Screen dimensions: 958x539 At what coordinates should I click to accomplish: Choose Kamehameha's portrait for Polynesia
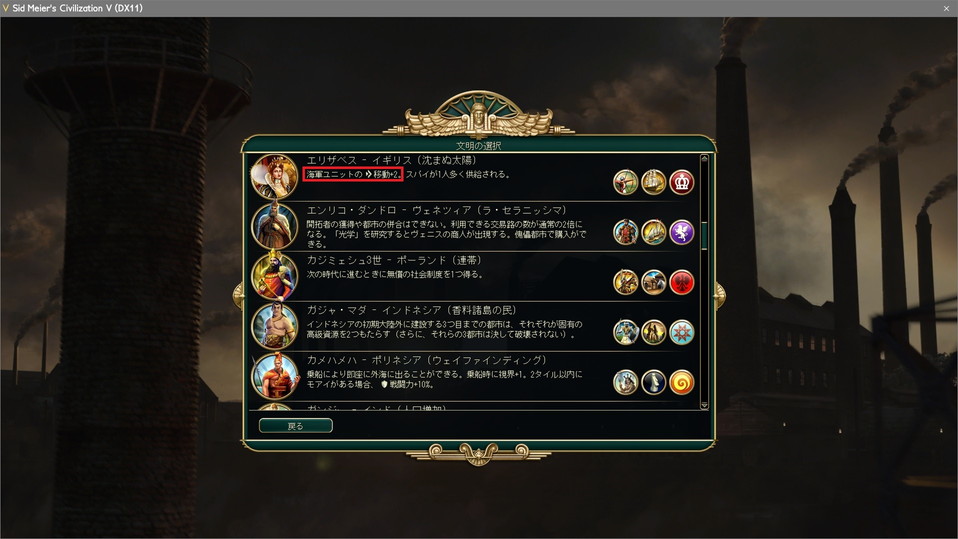pyautogui.click(x=274, y=376)
